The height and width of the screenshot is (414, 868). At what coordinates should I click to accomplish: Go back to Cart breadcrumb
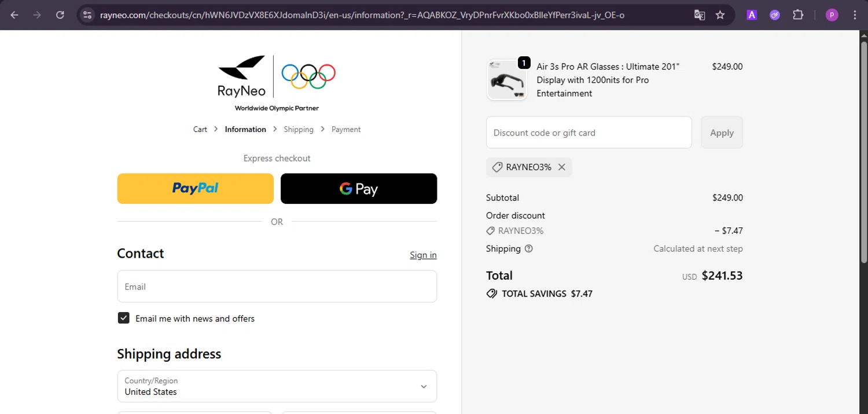click(200, 129)
